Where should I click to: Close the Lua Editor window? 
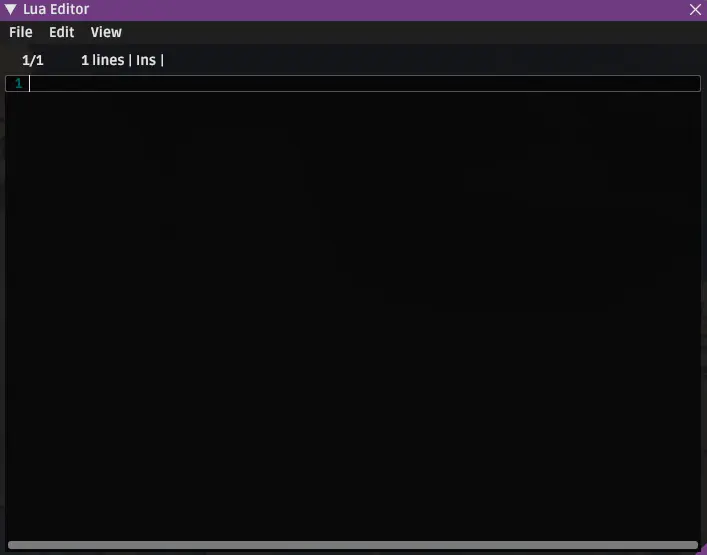click(695, 9)
